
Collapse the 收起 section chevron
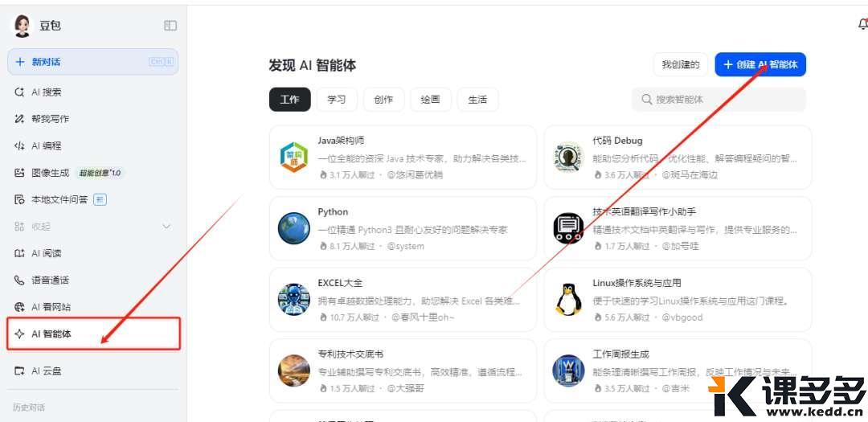point(166,227)
